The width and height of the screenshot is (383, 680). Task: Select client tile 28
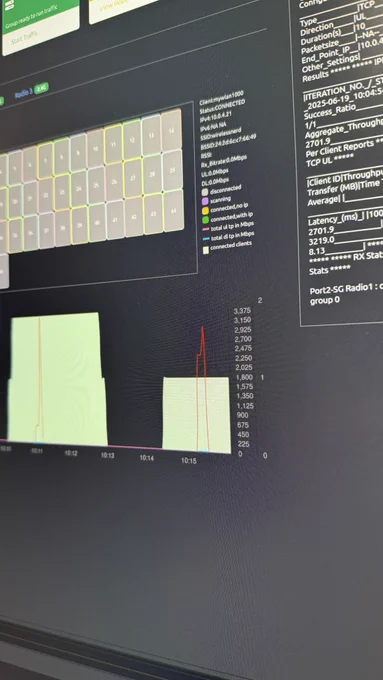point(152,174)
